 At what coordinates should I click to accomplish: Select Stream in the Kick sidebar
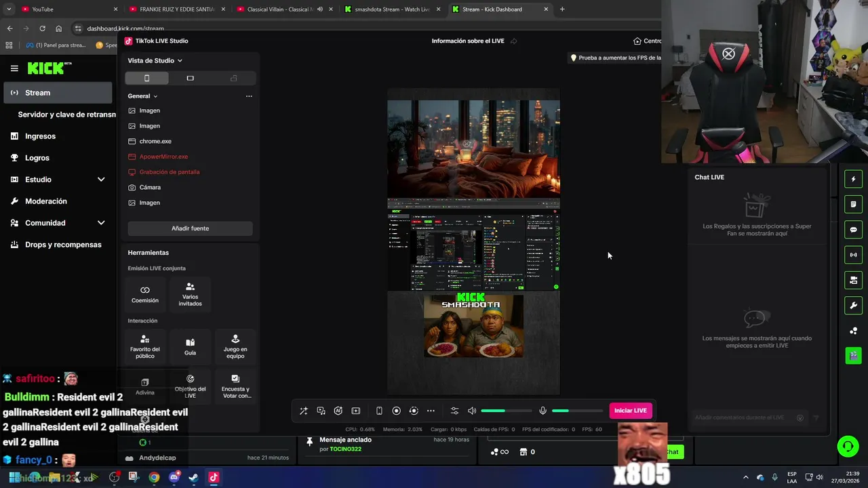58,93
